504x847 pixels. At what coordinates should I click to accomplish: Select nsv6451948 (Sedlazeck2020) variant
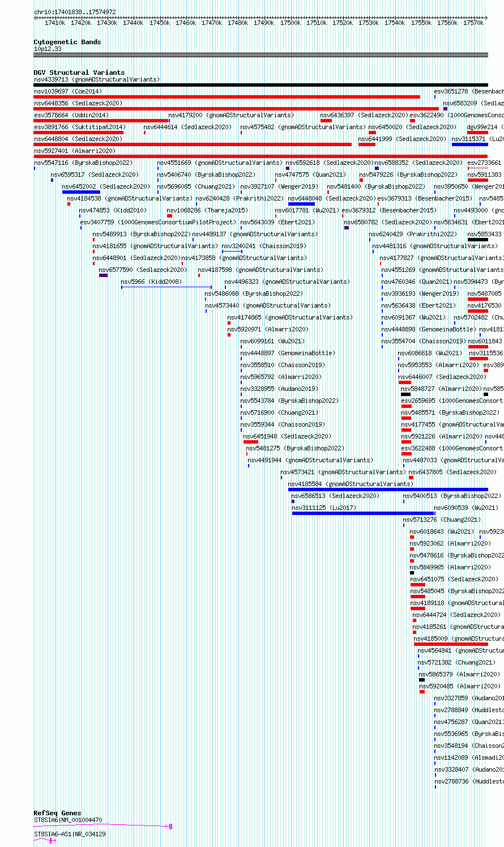coord(288,436)
